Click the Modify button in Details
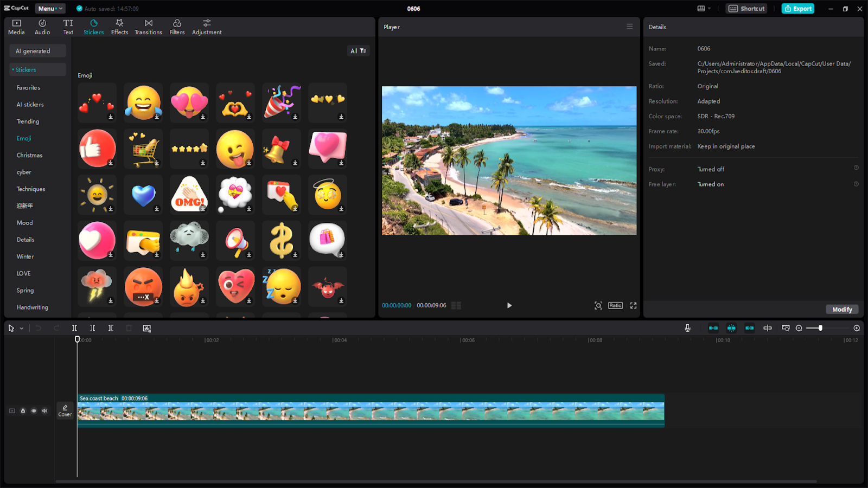This screenshot has height=488, width=868. [x=842, y=309]
